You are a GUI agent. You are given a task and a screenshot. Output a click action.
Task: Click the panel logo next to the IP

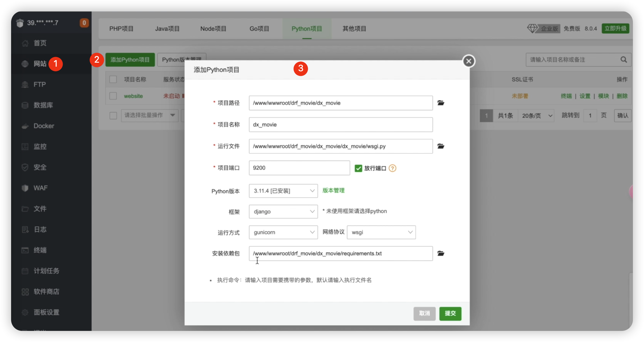(20, 23)
